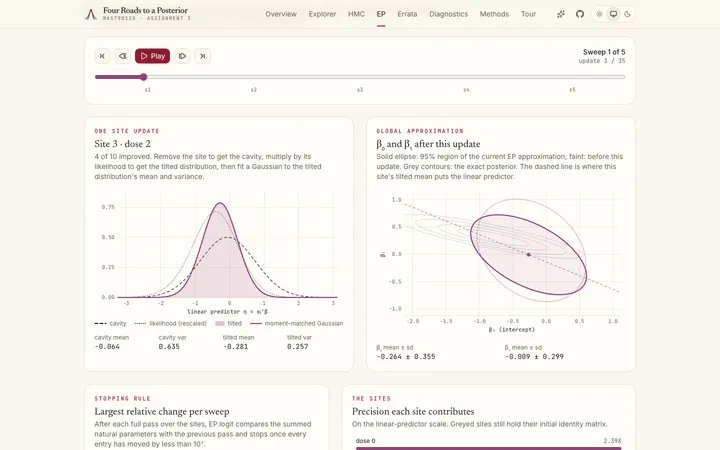Viewport: 720px width, 450px height.
Task: Toggle the likelihood (rescaled) legend entry
Action: click(170, 323)
